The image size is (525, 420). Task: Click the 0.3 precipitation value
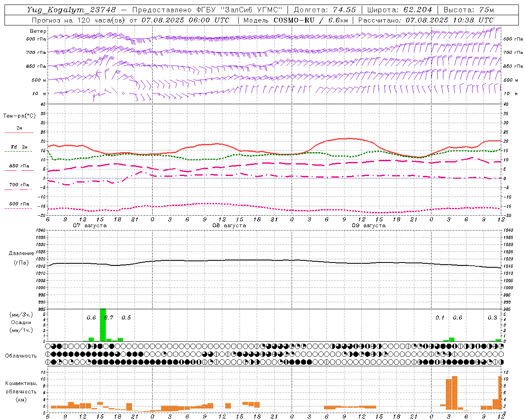coord(492,318)
